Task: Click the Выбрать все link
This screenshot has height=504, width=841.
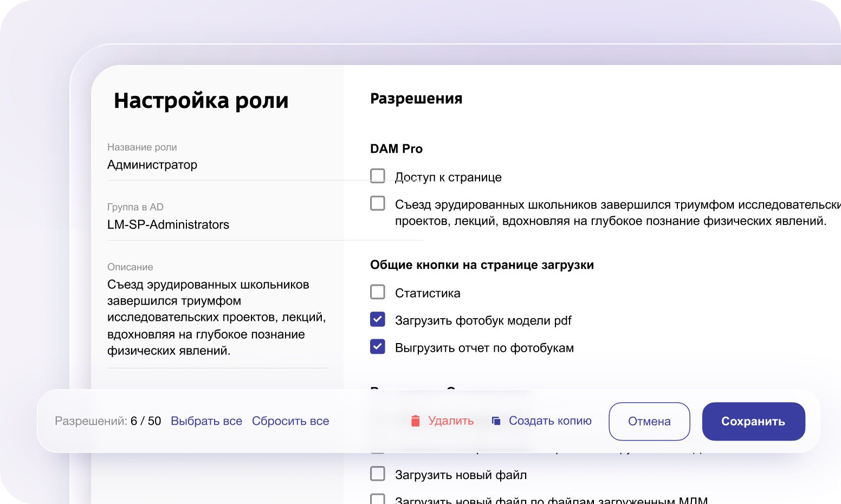Action: coord(206,421)
